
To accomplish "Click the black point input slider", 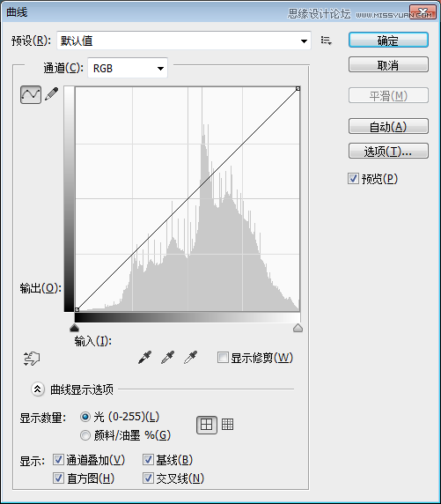I will [x=74, y=328].
